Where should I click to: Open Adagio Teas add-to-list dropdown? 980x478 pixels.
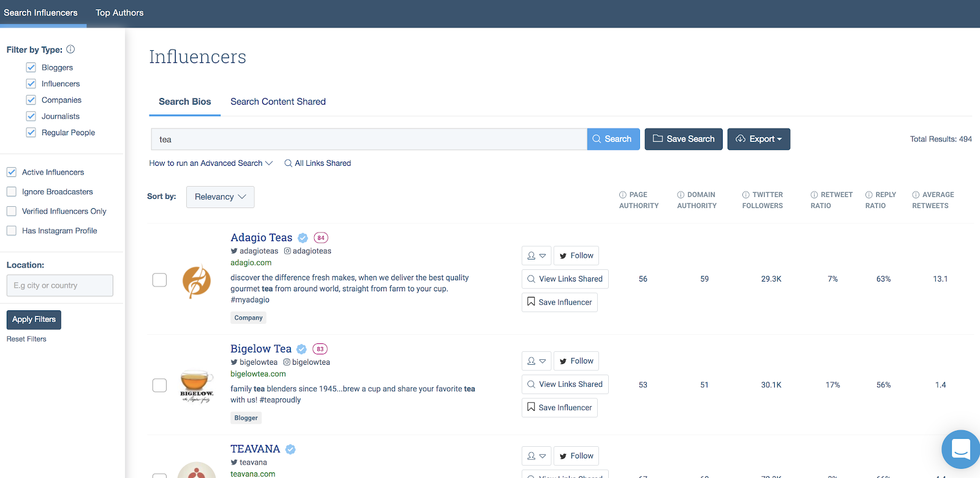pyautogui.click(x=537, y=256)
